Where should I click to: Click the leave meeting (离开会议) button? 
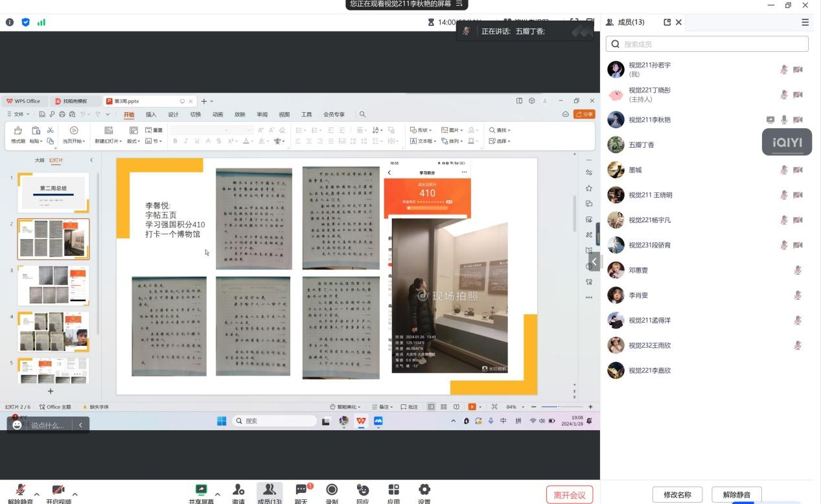pyautogui.click(x=570, y=495)
